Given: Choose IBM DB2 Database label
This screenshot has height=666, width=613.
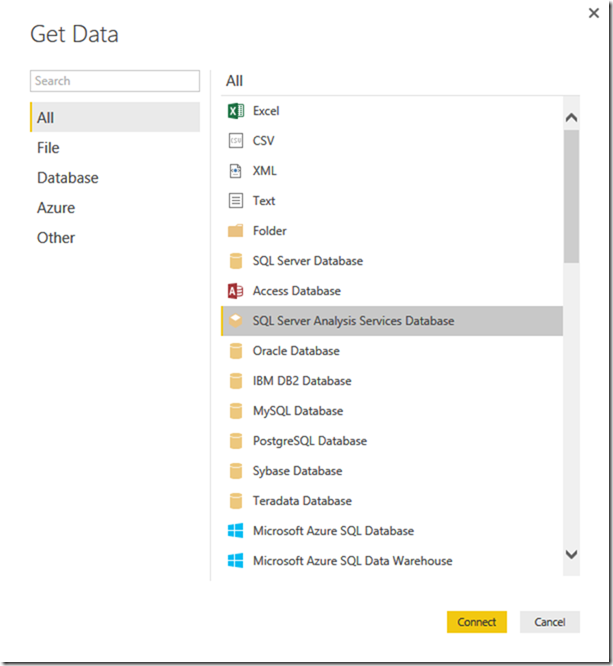Looking at the screenshot, I should pyautogui.click(x=302, y=381).
